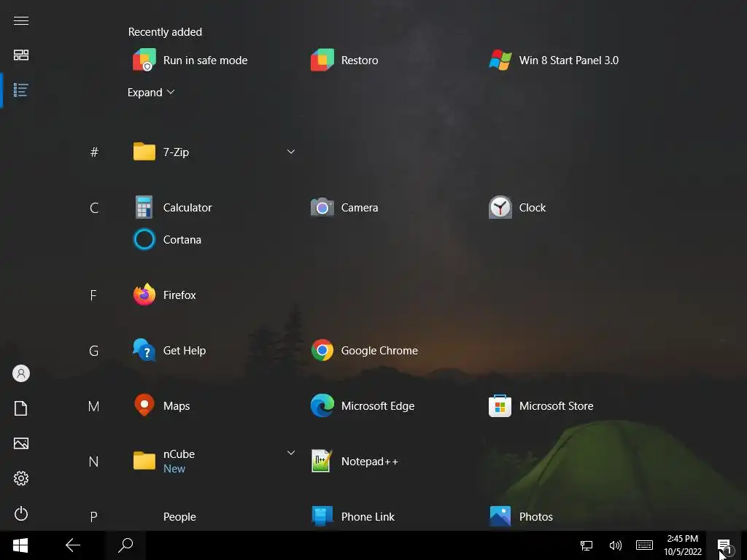Launch Firefox browser
Screen dimensions: 747x560
click(165, 295)
